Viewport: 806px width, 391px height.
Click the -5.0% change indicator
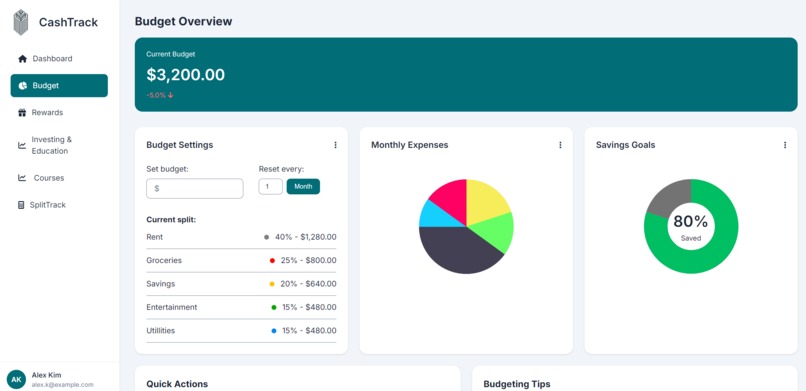coord(160,95)
